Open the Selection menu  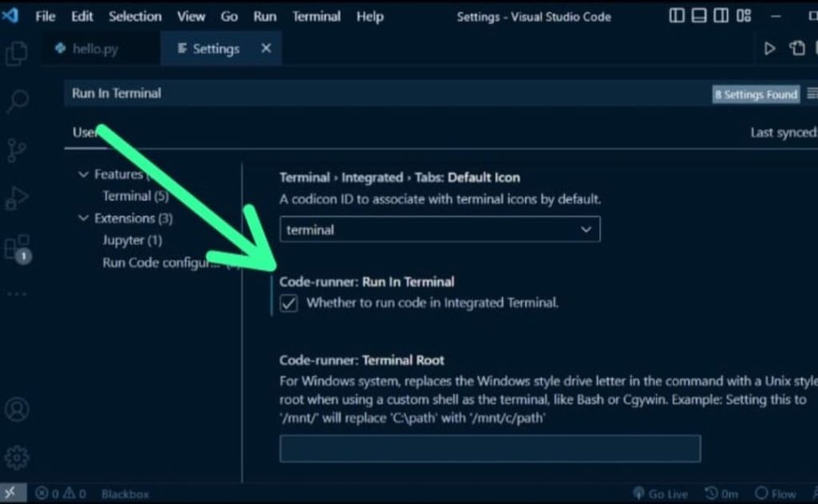click(135, 17)
